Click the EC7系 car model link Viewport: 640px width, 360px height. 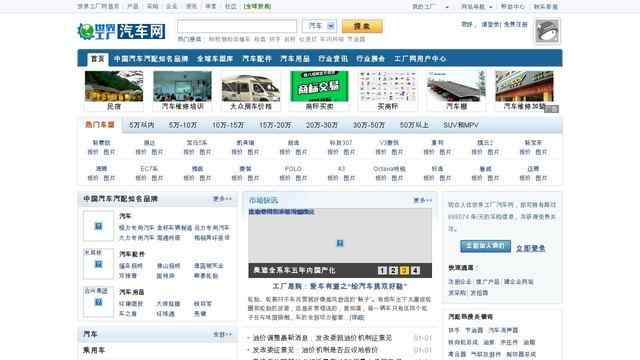point(149,169)
